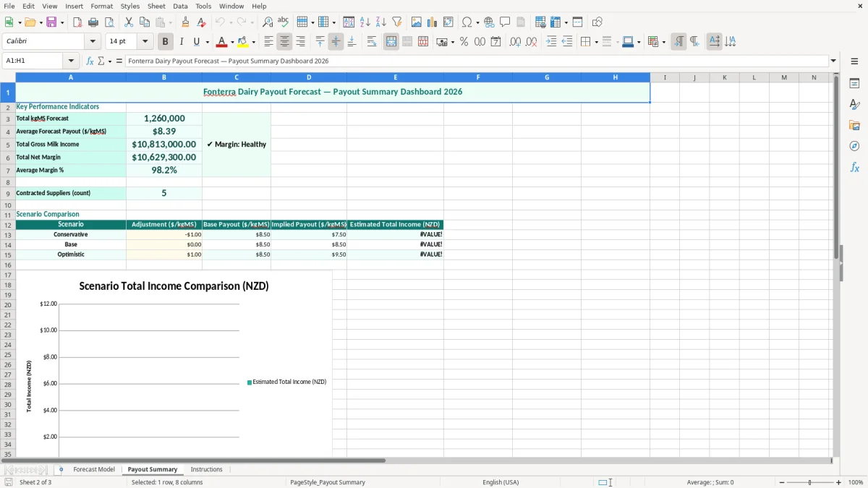This screenshot has width=868, height=488.
Task: Select column B header
Action: click(x=164, y=77)
